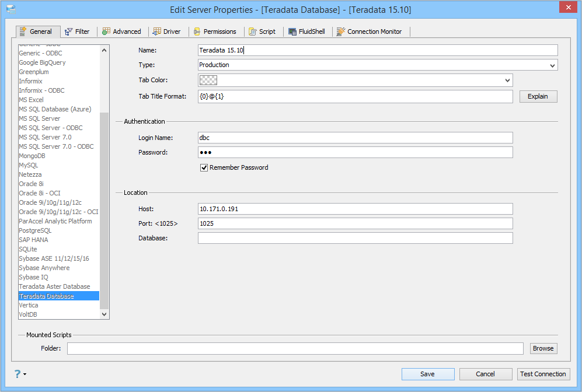The height and width of the screenshot is (392, 582).
Task: Switch to the FluidShell tab
Action: (x=306, y=32)
